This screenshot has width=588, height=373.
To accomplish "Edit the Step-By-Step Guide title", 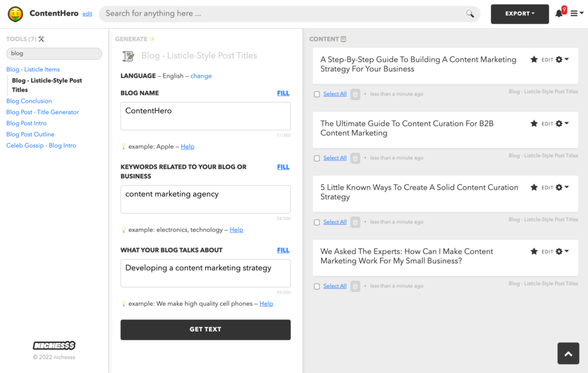I will point(547,60).
